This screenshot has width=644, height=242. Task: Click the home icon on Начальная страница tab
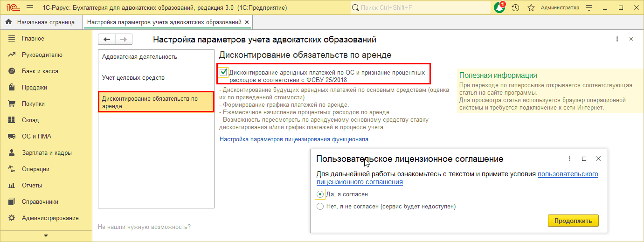[x=9, y=22]
